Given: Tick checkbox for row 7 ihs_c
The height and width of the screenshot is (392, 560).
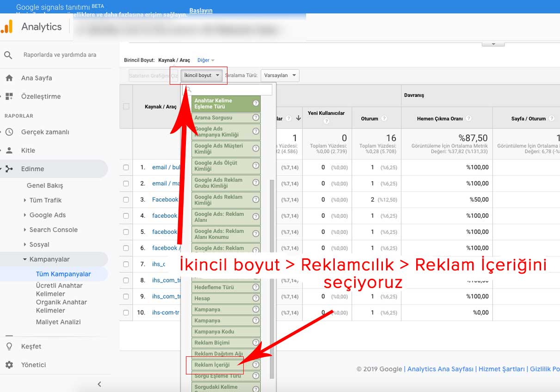Looking at the screenshot, I should point(126,264).
